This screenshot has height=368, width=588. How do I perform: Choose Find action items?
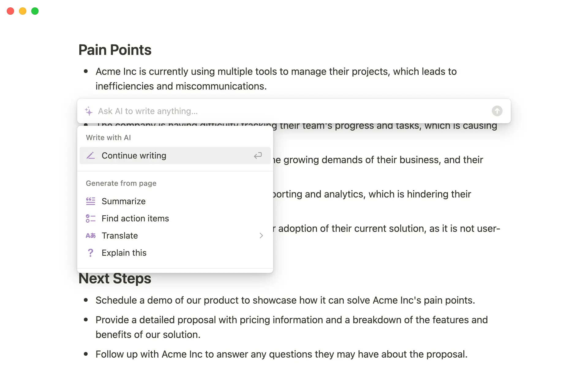point(135,218)
